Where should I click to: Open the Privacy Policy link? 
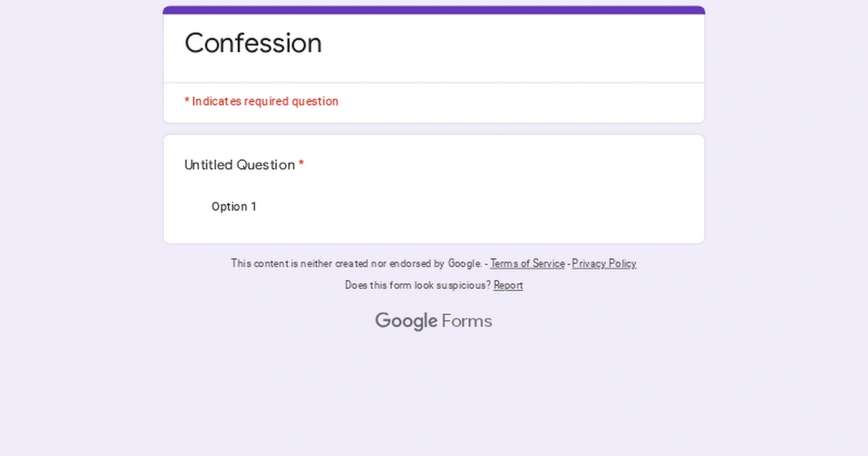coord(604,263)
